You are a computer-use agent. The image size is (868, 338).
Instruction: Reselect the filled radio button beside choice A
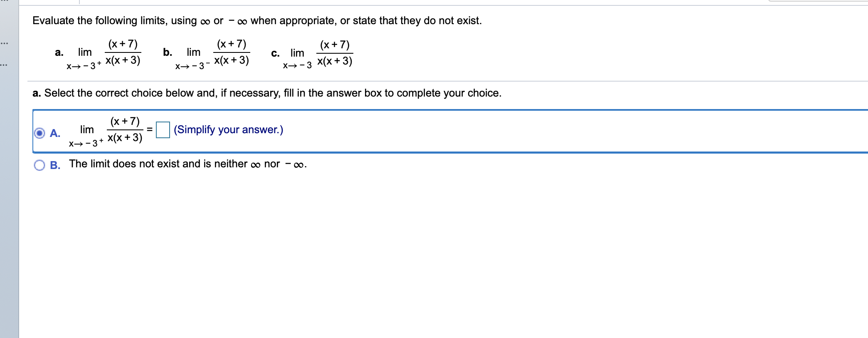click(x=39, y=132)
